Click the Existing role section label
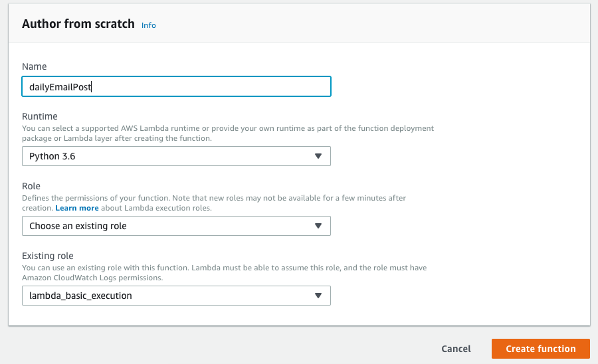The width and height of the screenshot is (598, 364). (48, 256)
